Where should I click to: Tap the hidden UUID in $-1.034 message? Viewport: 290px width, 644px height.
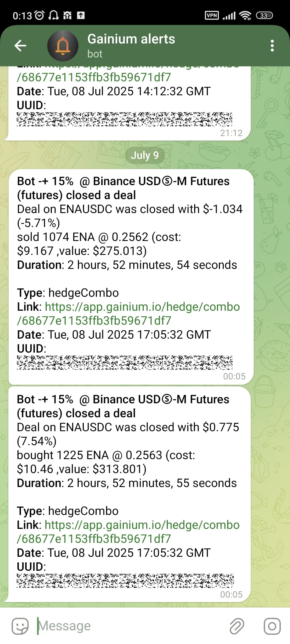pyautogui.click(x=125, y=363)
